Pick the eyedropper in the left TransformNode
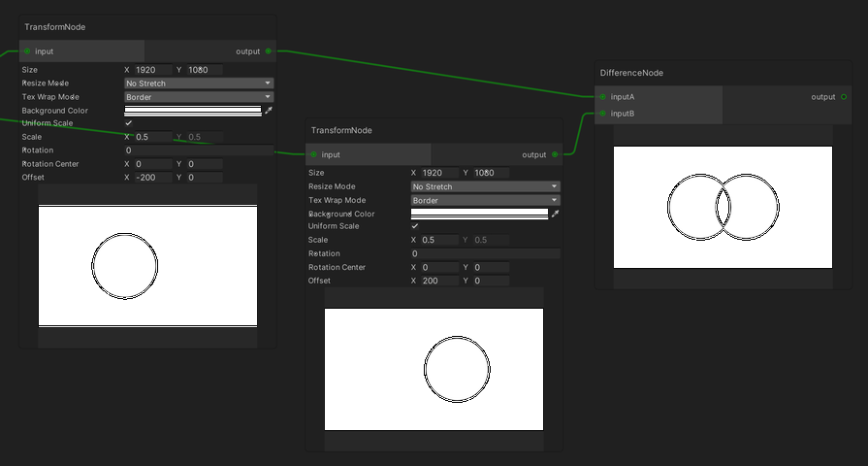Viewport: 868px width, 466px height. click(269, 111)
